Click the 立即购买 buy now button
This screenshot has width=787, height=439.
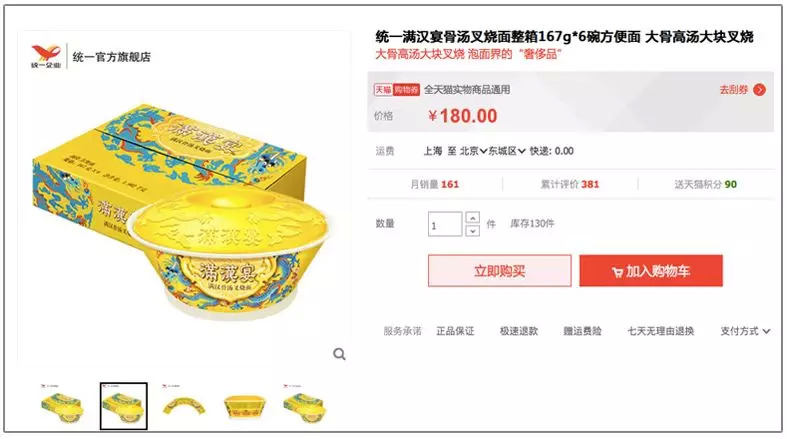coord(499,271)
